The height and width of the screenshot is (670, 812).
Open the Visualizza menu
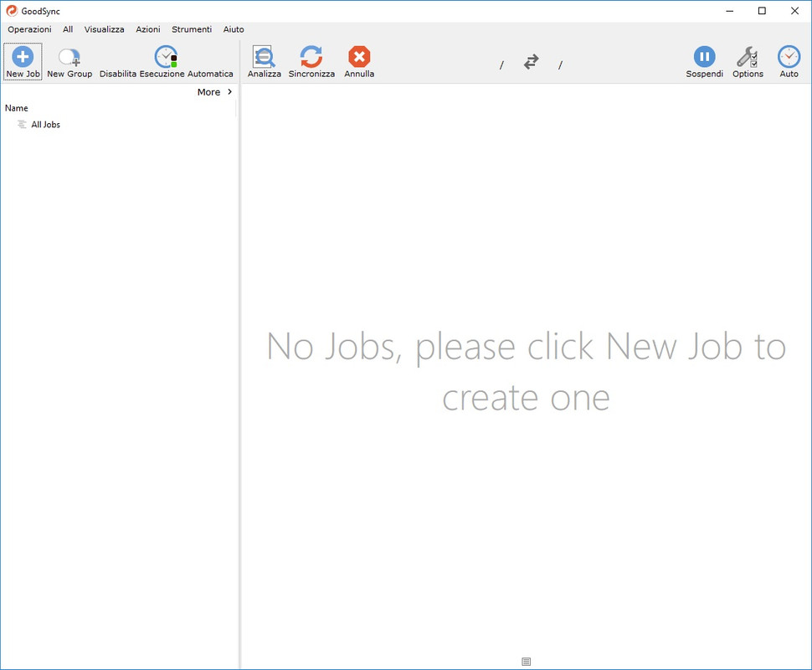[104, 29]
